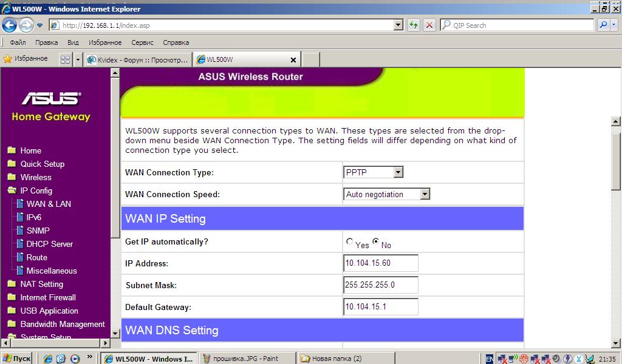Click main page scrollbar down arrow

pos(616,343)
